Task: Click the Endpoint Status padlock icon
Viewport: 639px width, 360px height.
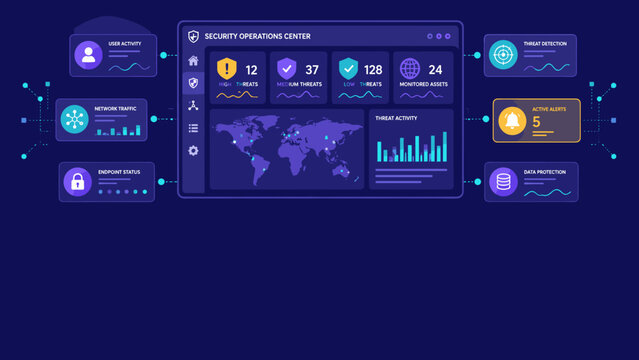Action: [x=78, y=182]
